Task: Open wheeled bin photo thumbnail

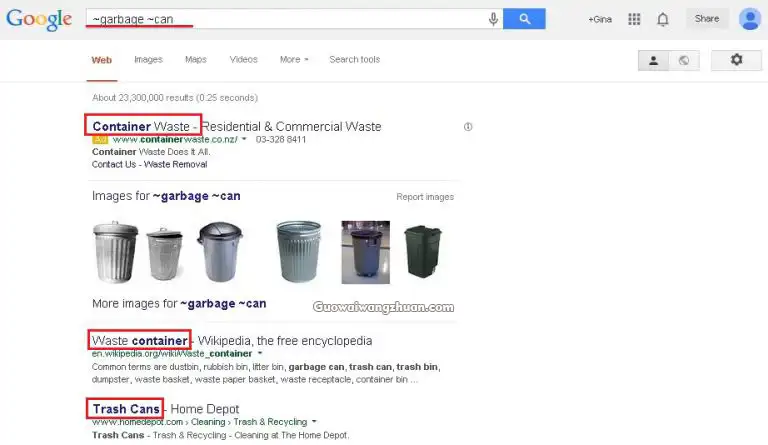Action: [x=365, y=252]
